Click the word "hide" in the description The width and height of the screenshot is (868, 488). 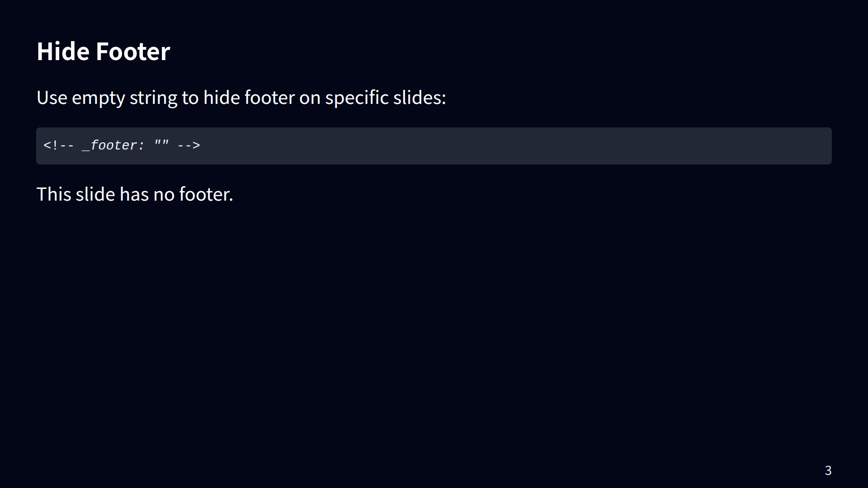coord(222,98)
